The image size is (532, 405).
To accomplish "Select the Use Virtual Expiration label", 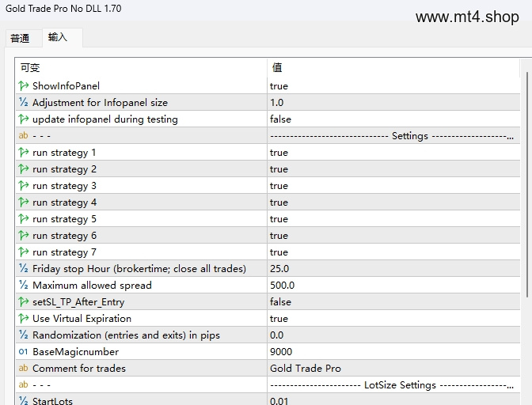I will [82, 319].
